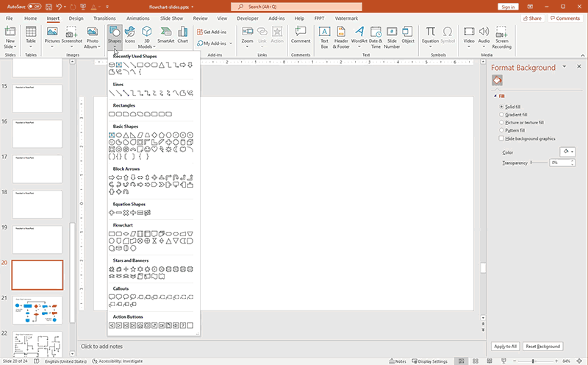588x365 pixels.
Task: Open the Pictures insert button
Action: (x=52, y=36)
